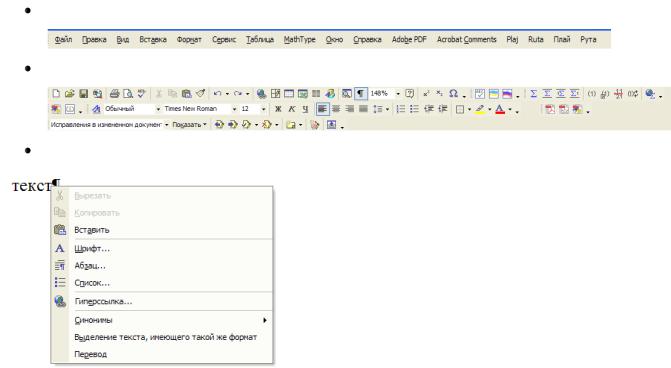
Task: Open print preview (page with magnifier)
Action: [128, 93]
